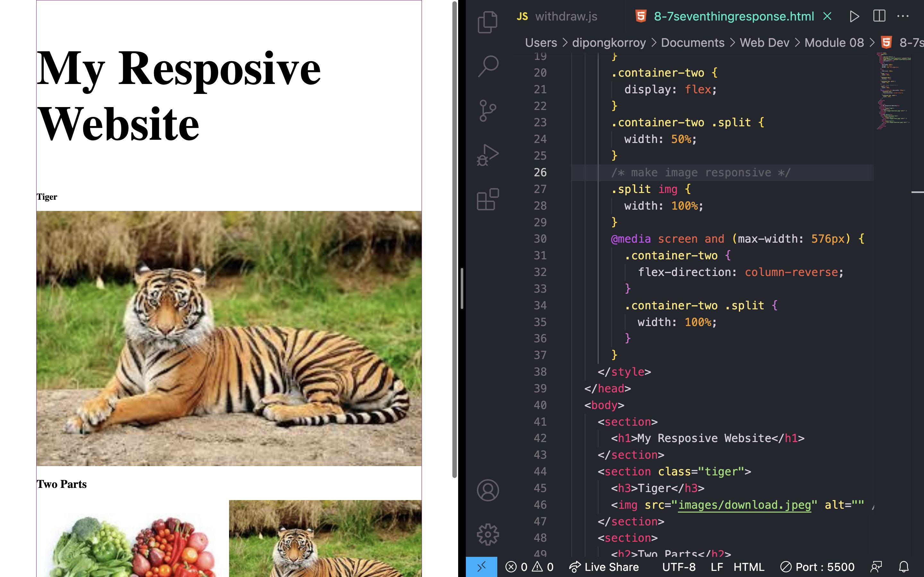Open the Accounts menu icon
Viewport: 924px width, 577px height.
pyautogui.click(x=488, y=490)
